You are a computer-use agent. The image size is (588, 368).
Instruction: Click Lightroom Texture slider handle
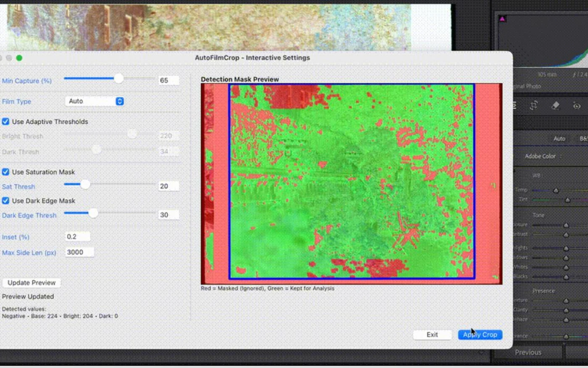point(566,301)
